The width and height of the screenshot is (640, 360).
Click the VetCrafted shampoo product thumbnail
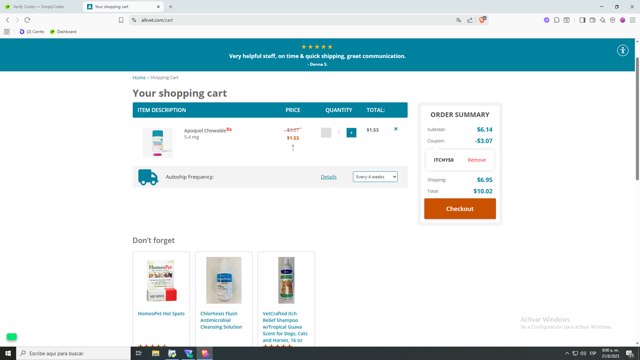click(286, 280)
